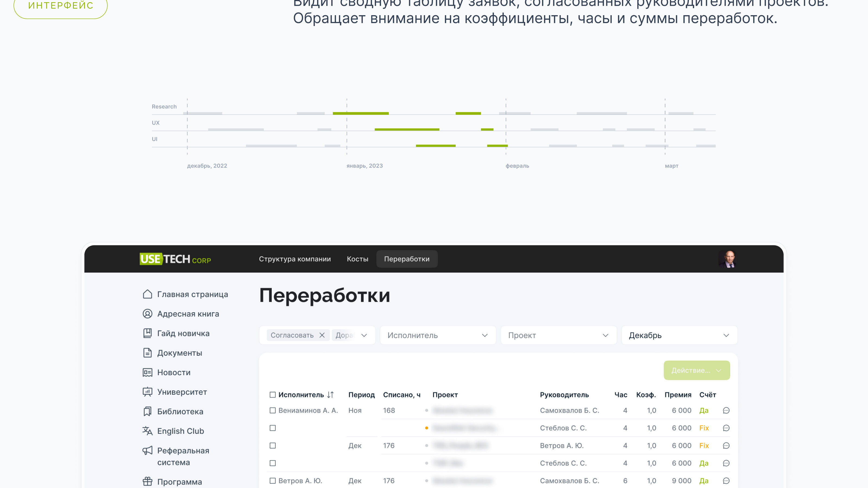Click the English Club translate icon

(147, 431)
